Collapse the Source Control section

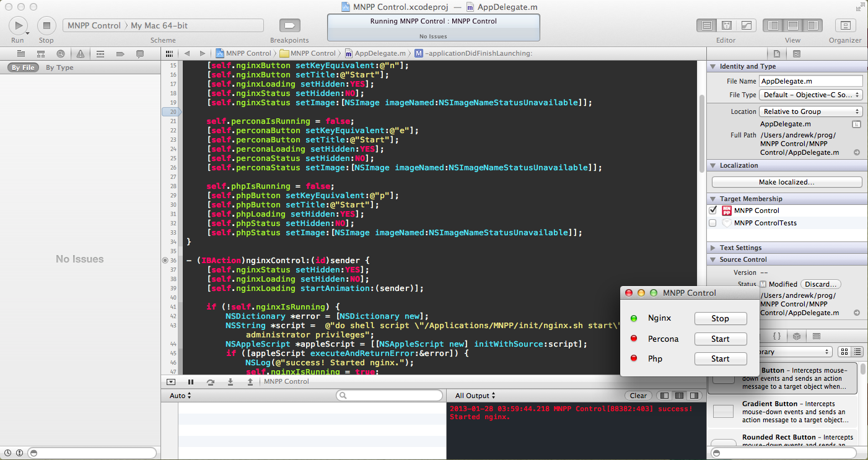click(x=712, y=259)
